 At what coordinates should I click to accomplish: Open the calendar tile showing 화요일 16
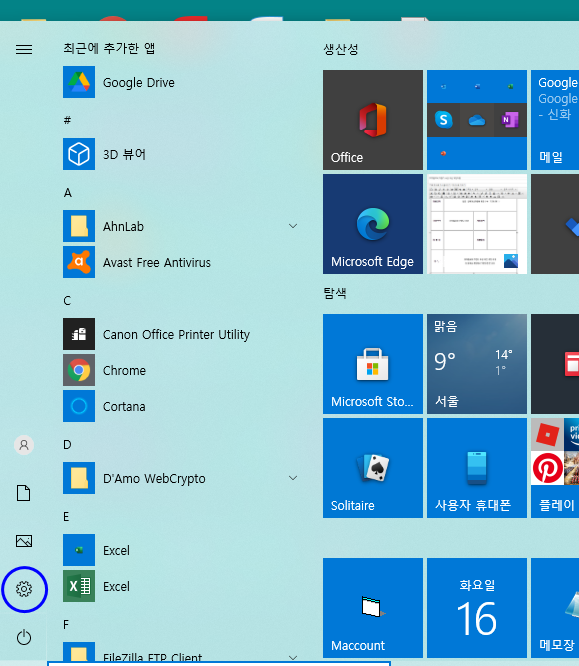477,608
